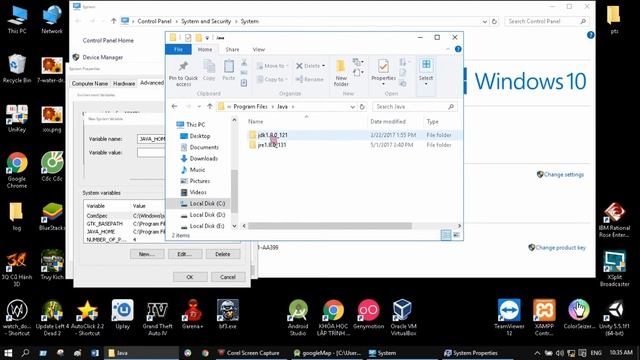Select Local Disk (D:) in navigation pane
640x360 pixels.
(207, 215)
